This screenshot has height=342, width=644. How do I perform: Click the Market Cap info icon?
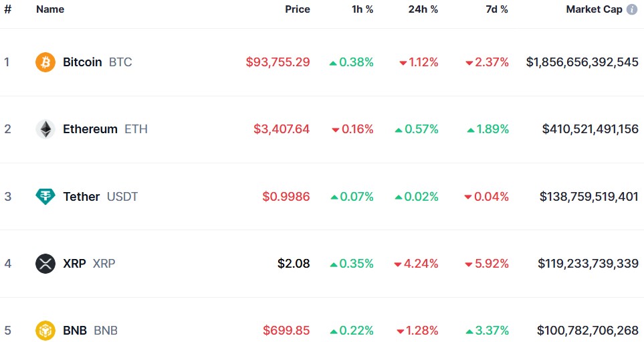[632, 9]
